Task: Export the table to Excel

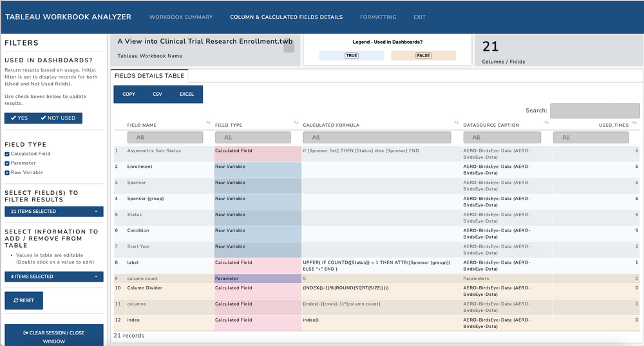Action: pyautogui.click(x=187, y=95)
